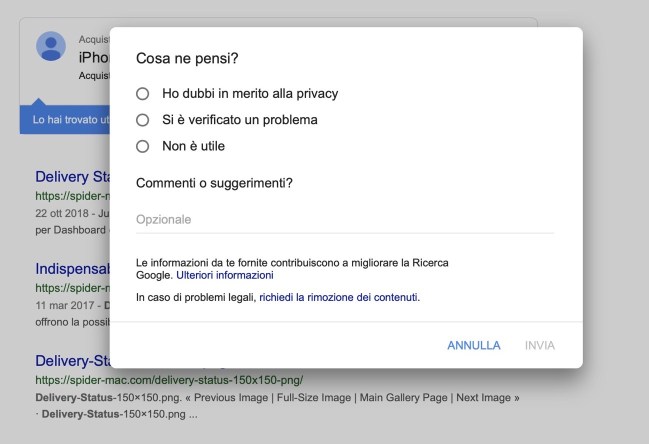Submit feedback with the INVIA button
The height and width of the screenshot is (444, 649).
point(540,346)
